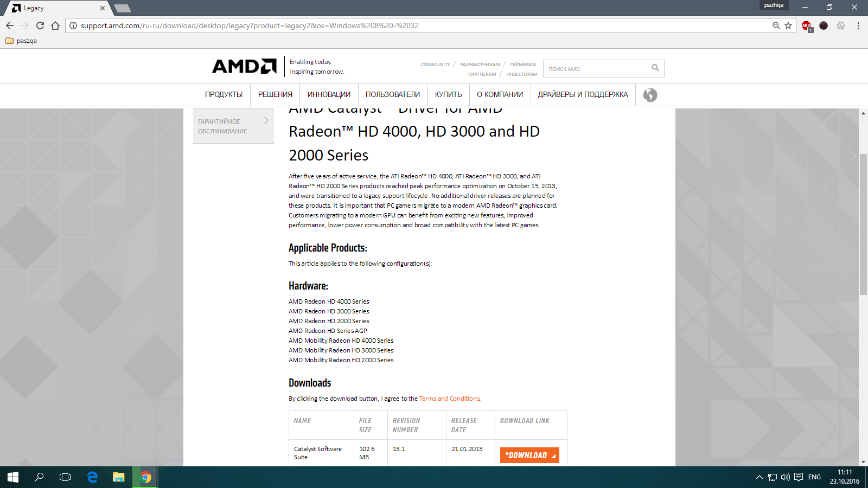Open the Adblock Plus extension icon
This screenshot has height=488, width=868.
point(807,26)
